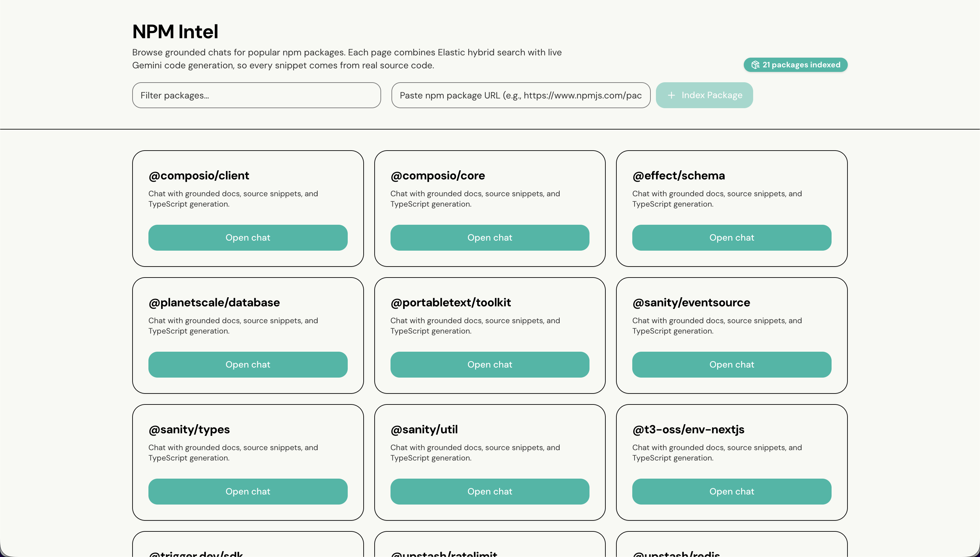Open chat for @sanity/util
Screen dimensions: 980x557
pos(490,492)
